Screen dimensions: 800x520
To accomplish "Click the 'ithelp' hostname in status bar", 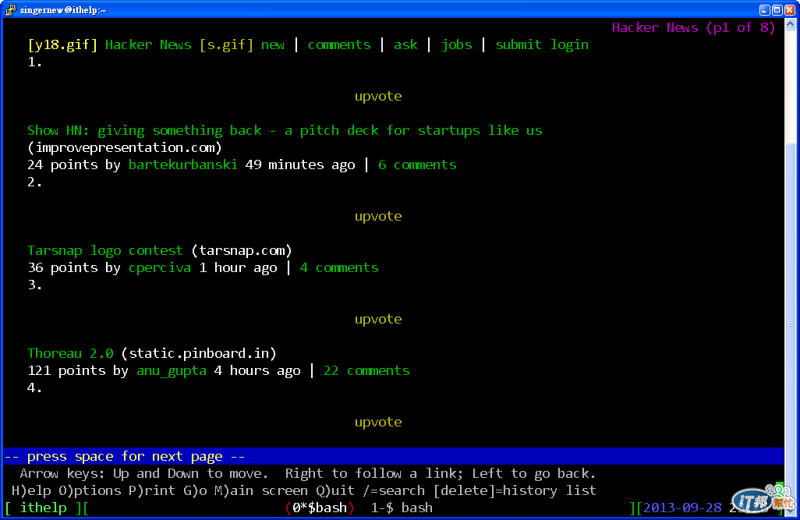I will pos(43,508).
